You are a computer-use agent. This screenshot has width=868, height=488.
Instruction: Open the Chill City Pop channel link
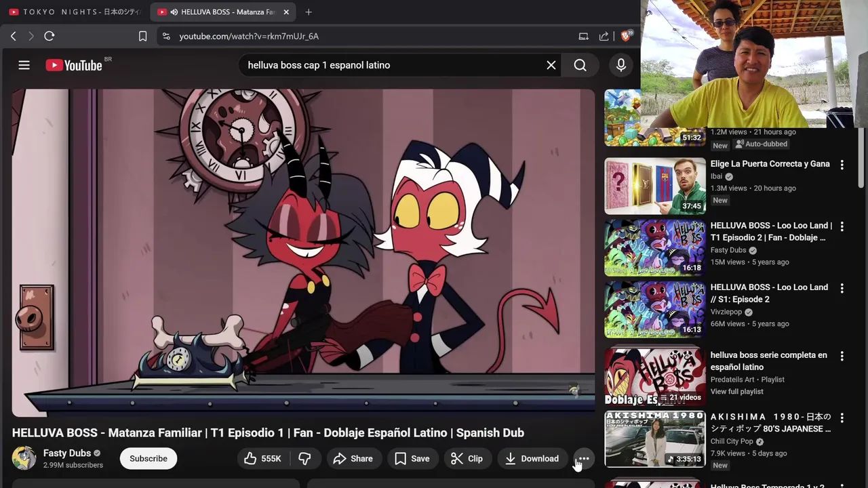732,441
